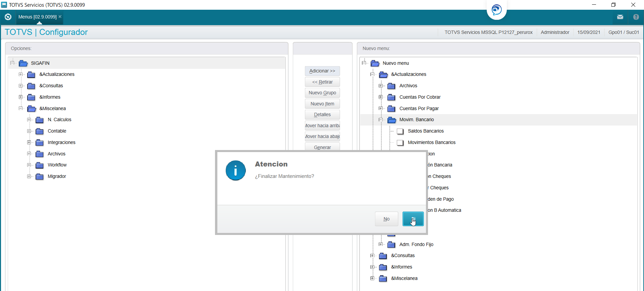Click the Integraciones folder icon
644x291 pixels.
click(x=40, y=143)
